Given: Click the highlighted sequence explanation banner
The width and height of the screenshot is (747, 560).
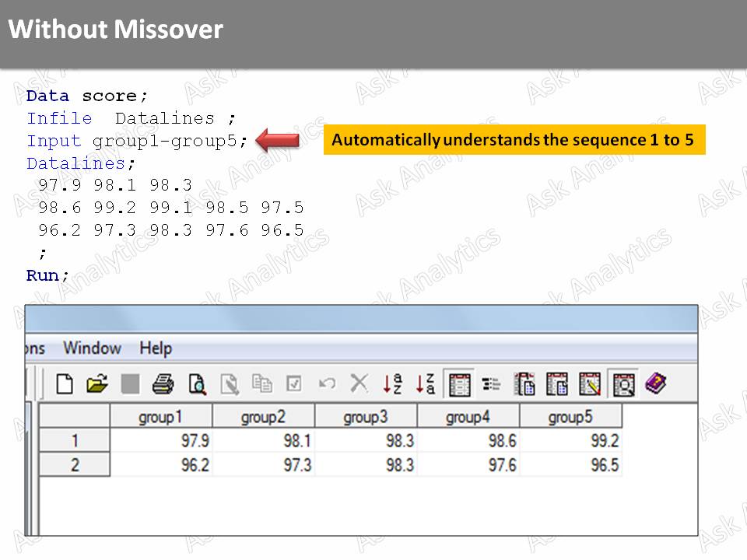Looking at the screenshot, I should pos(517,140).
